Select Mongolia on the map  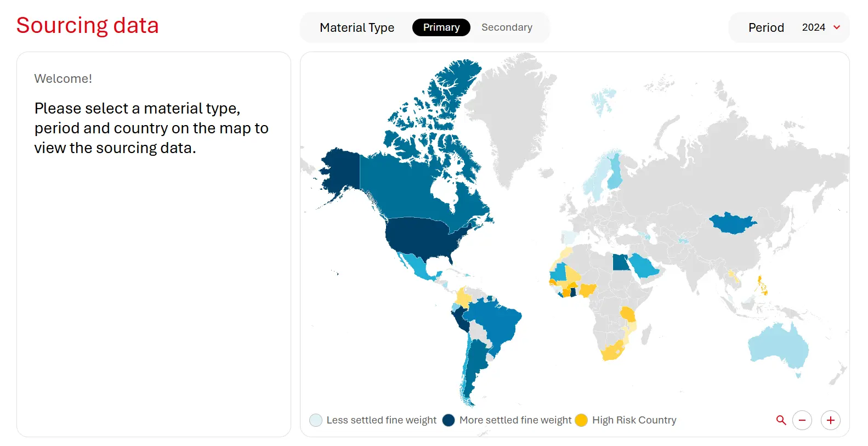point(732,223)
